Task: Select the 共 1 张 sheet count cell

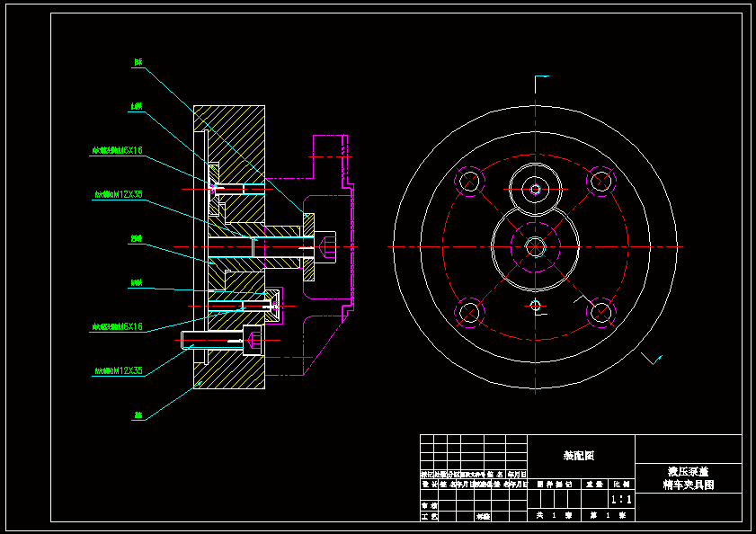Action: coord(554,515)
